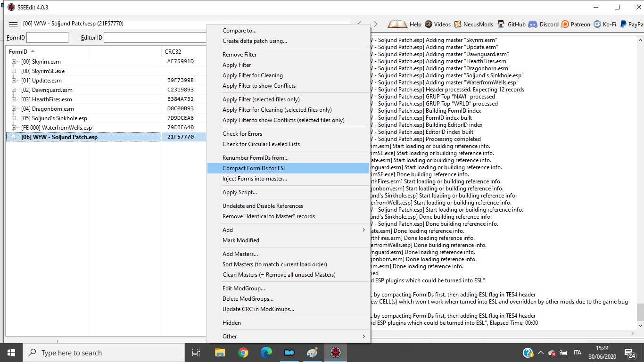Open the Help book icon
Viewport: 644px width, 362px height.
397,24
